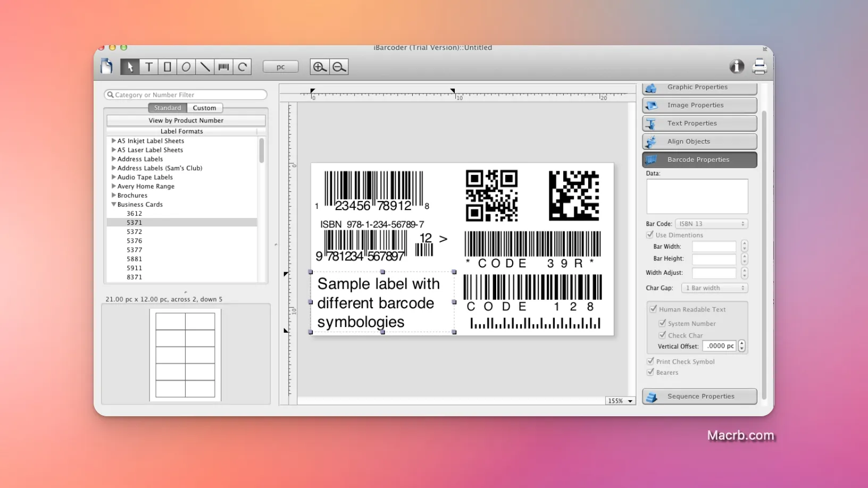Screen dimensions: 868x488
Task: Click the pc units button
Action: tap(280, 67)
